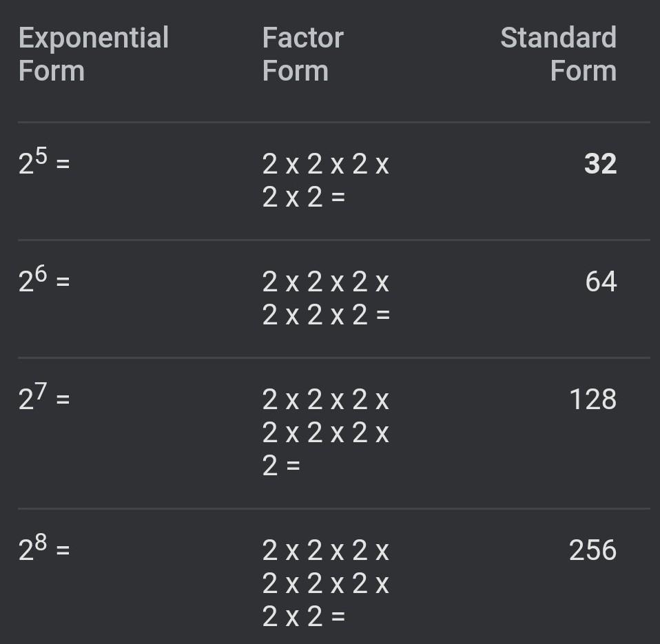Viewport: 660px width, 644px height.
Task: Click the Standard Form column header
Action: 558,54
